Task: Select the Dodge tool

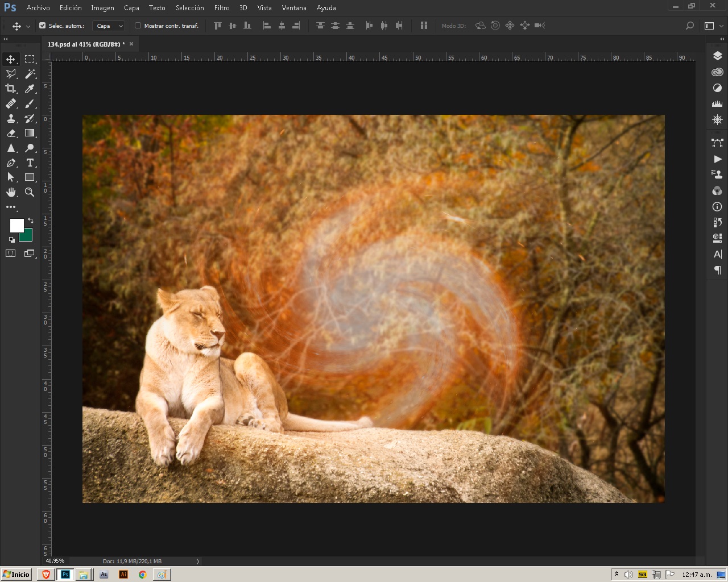Action: click(30, 148)
